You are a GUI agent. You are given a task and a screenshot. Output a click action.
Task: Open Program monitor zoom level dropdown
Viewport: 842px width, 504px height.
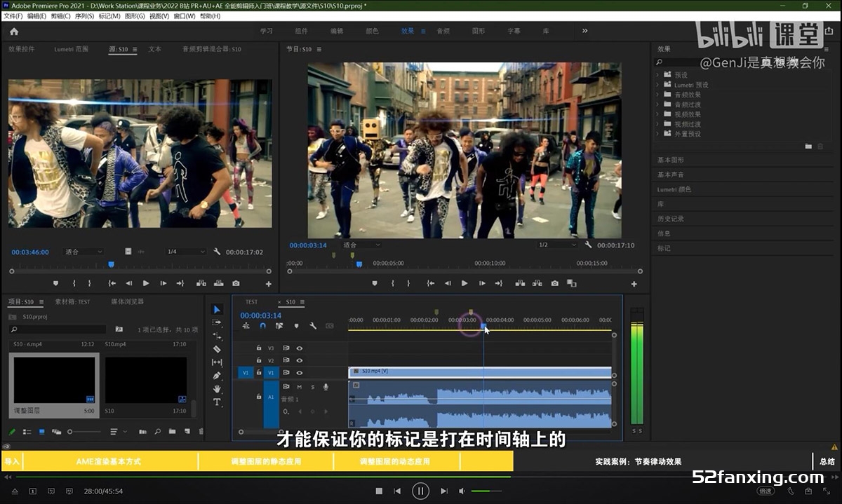coord(361,245)
